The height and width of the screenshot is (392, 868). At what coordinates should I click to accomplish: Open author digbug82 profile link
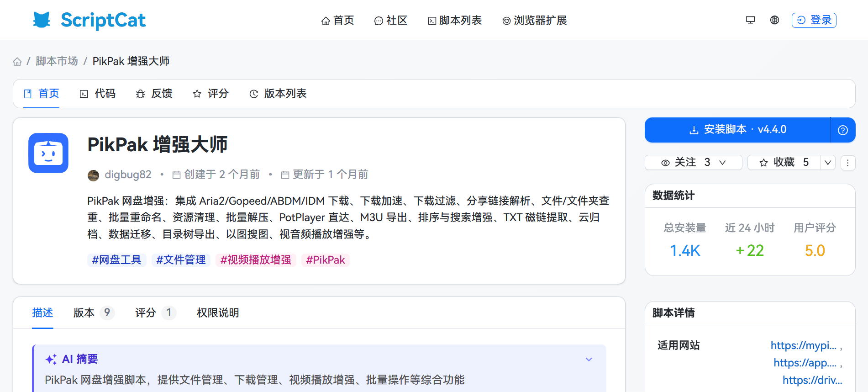tap(128, 175)
